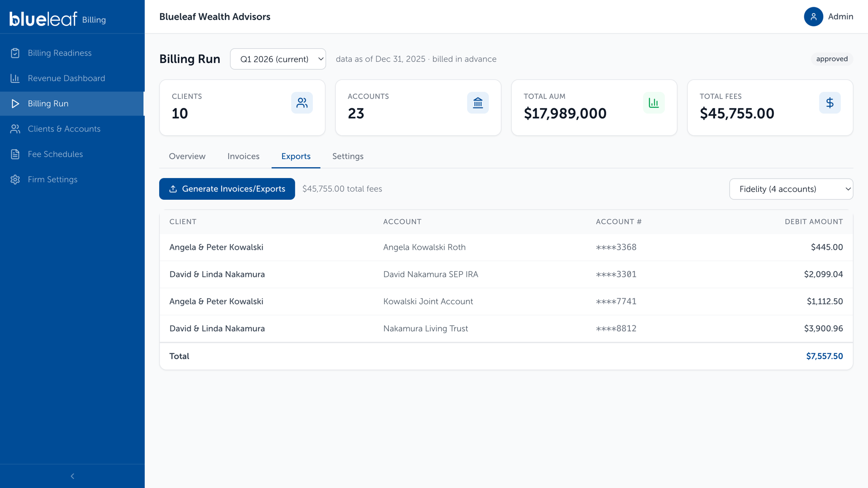The width and height of the screenshot is (868, 488).
Task: Select the Kowalski Joint Account cell
Action: click(x=428, y=301)
